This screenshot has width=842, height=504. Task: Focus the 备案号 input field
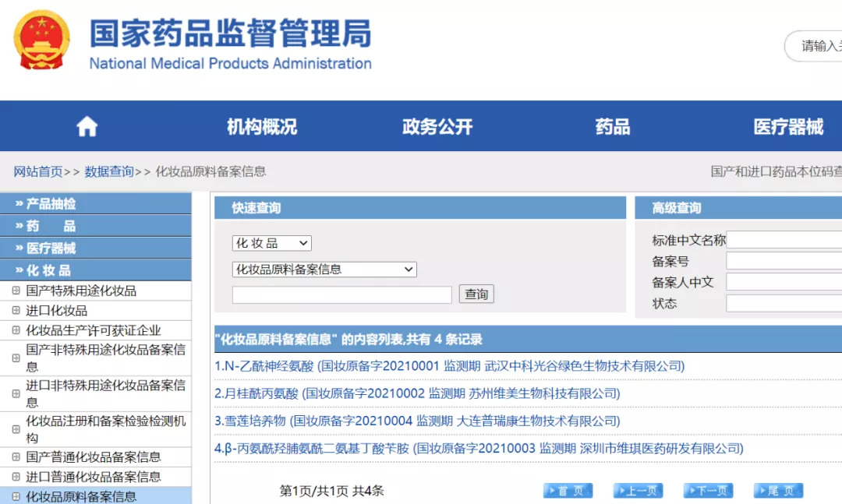(x=784, y=261)
